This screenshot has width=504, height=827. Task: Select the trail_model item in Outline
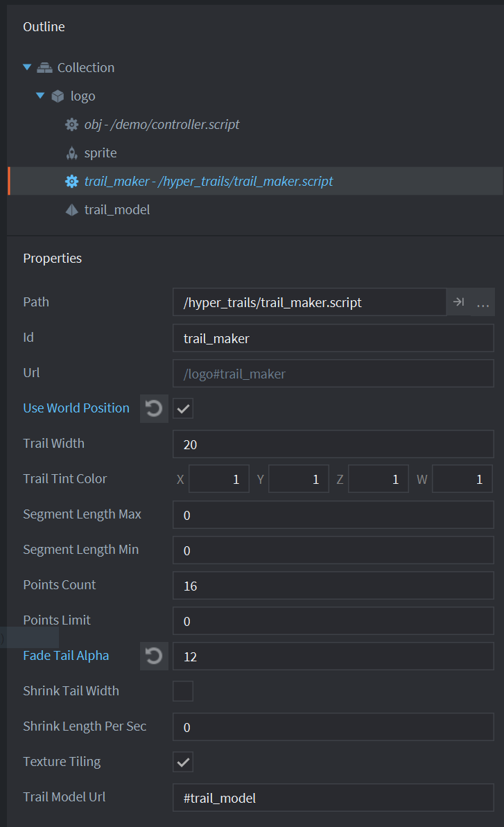(x=116, y=209)
